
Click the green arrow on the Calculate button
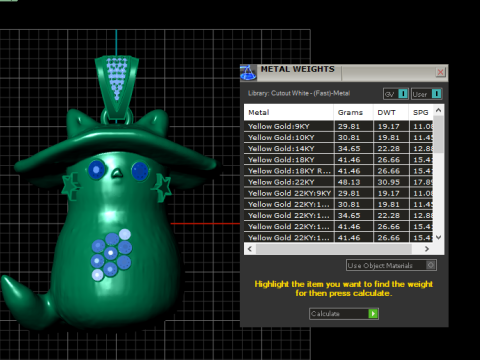tap(373, 314)
